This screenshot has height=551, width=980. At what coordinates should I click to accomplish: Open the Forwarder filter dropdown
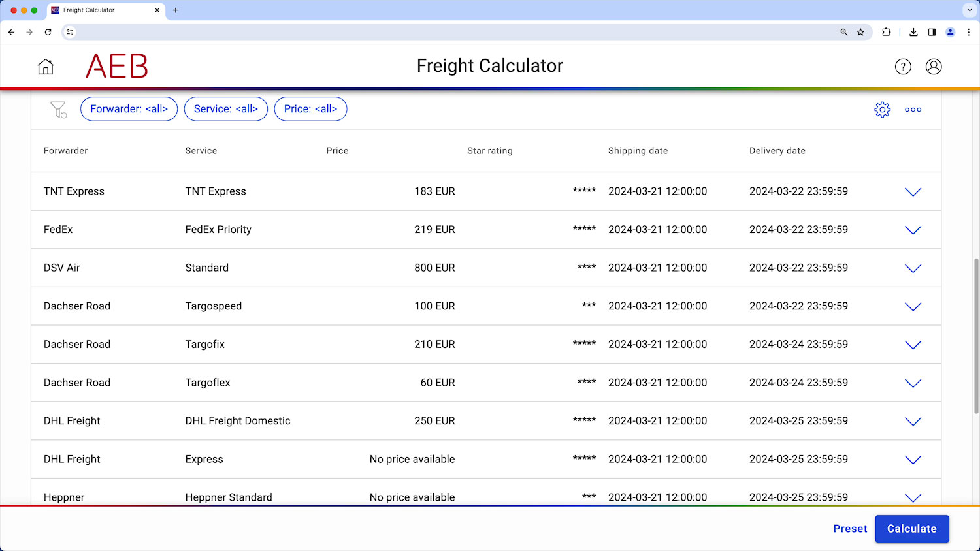point(129,108)
